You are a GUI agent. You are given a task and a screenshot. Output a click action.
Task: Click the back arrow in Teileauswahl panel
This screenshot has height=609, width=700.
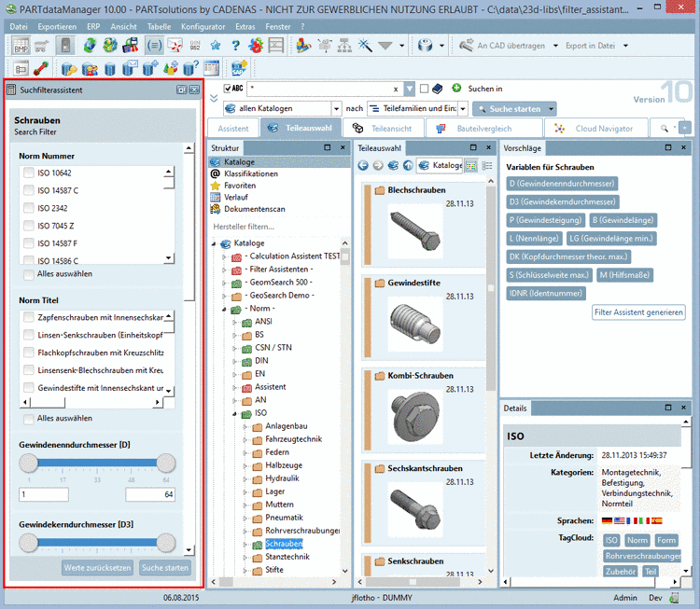click(x=363, y=165)
